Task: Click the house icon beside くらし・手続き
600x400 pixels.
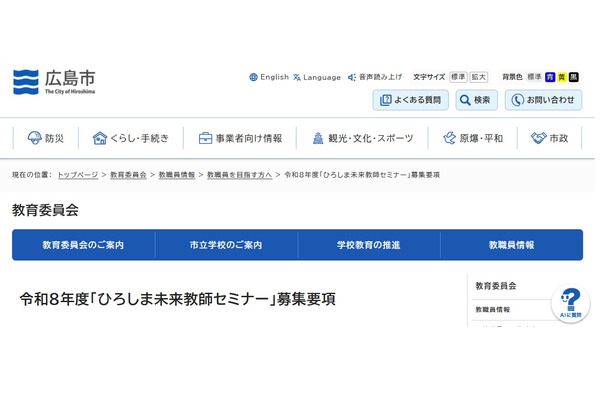Action: pyautogui.click(x=100, y=138)
